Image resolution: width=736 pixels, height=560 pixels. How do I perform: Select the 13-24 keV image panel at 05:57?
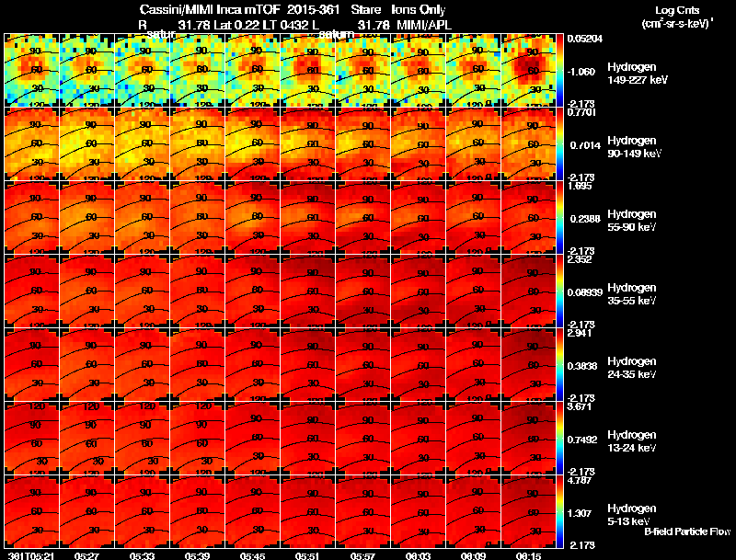tap(363, 439)
